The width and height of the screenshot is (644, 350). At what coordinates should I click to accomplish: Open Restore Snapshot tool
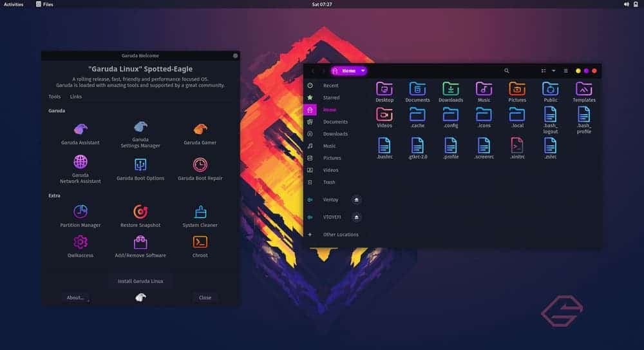[140, 216]
